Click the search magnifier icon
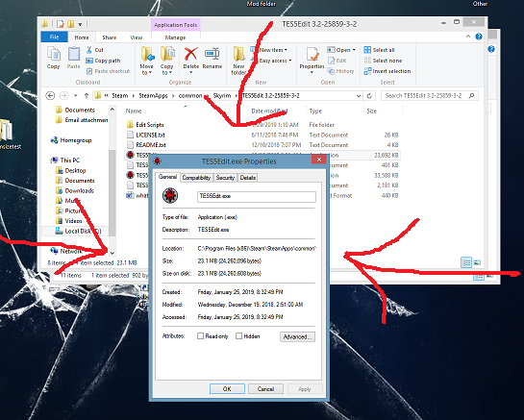Screen dimensions: 524x420 tap(471, 96)
